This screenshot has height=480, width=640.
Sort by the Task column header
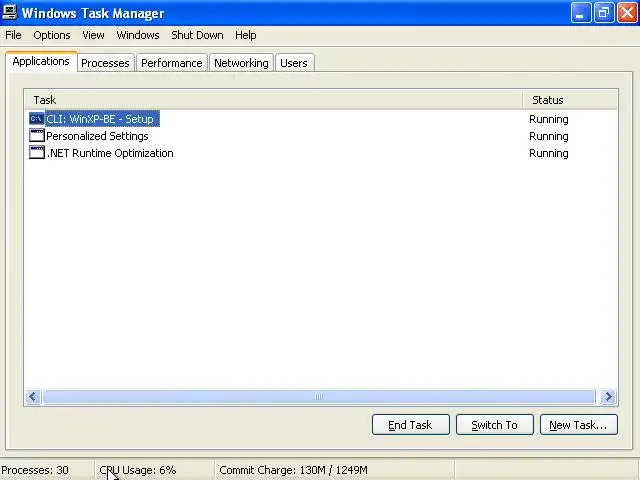point(273,100)
